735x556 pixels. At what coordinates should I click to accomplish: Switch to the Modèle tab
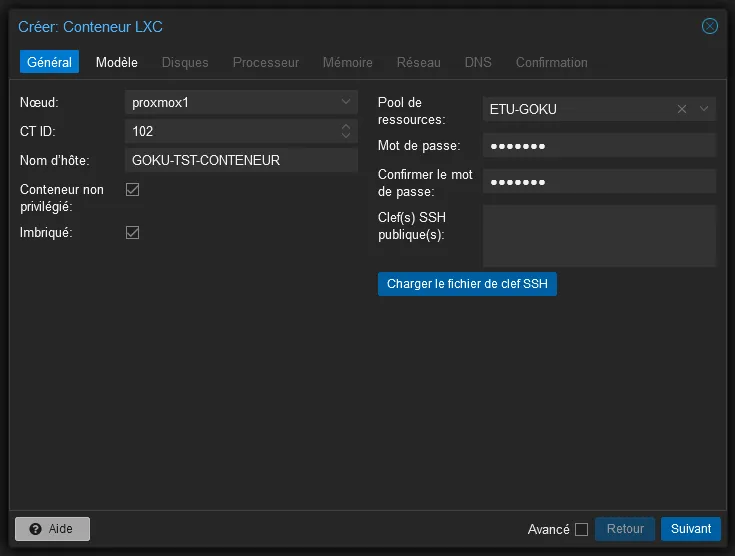(x=117, y=62)
